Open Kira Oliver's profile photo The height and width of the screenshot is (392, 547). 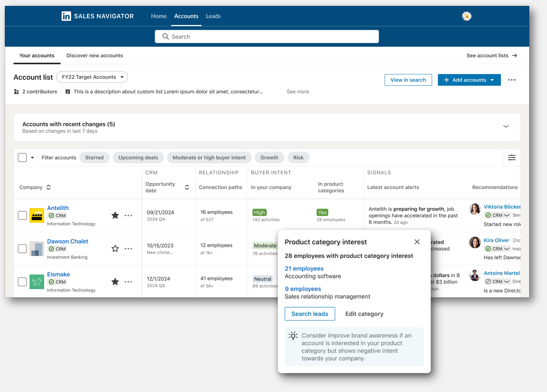475,242
